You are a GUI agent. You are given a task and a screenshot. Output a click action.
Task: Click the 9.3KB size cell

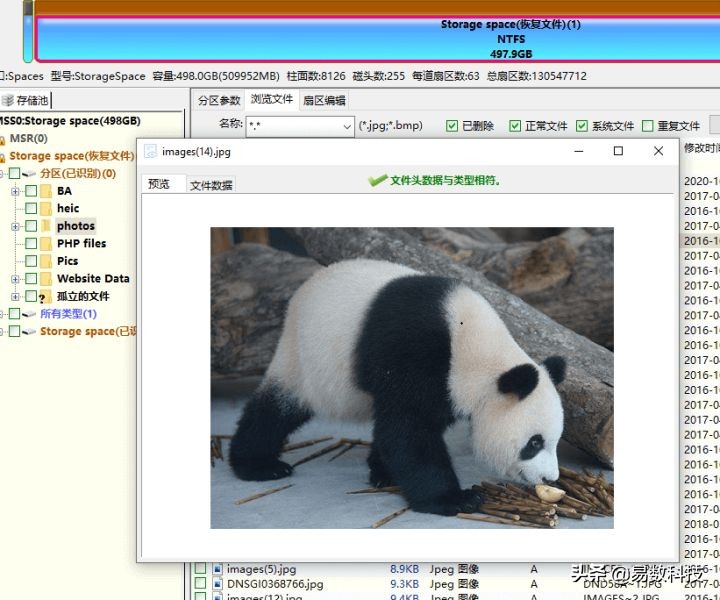click(x=404, y=584)
